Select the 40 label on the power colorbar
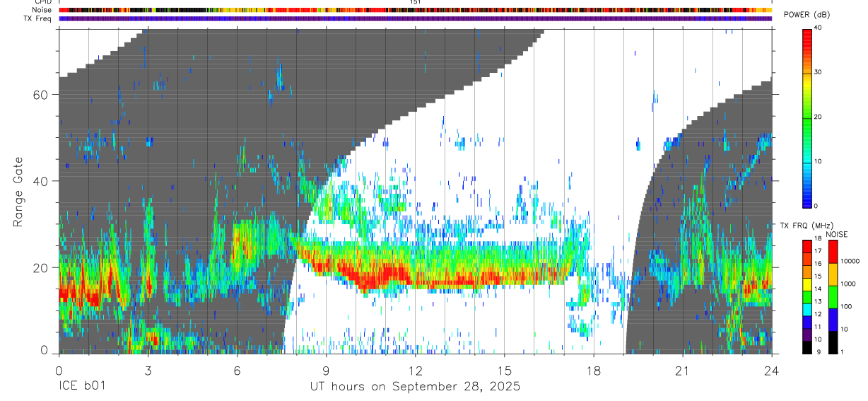 point(818,28)
